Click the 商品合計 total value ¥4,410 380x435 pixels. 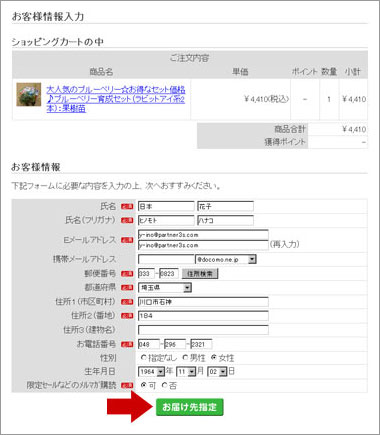click(x=354, y=129)
